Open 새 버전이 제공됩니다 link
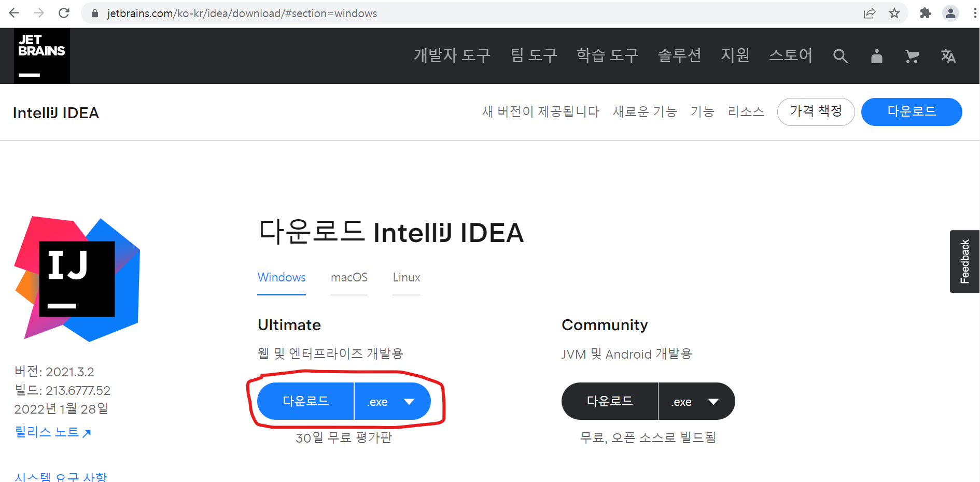Viewport: 980px width, 482px height. click(540, 111)
